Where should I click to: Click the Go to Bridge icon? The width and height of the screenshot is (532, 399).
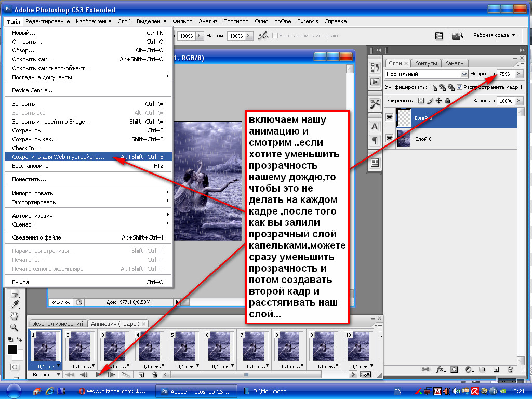pos(457,36)
